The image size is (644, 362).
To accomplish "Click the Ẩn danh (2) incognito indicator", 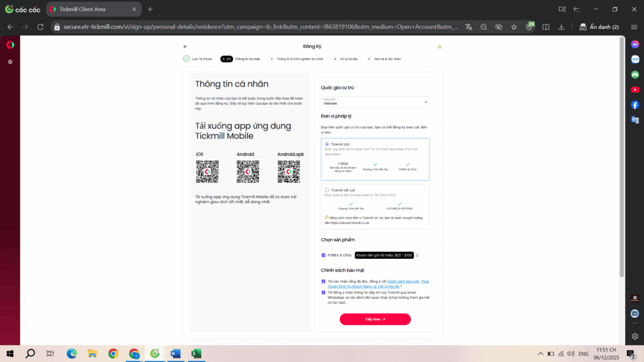I will pyautogui.click(x=599, y=27).
